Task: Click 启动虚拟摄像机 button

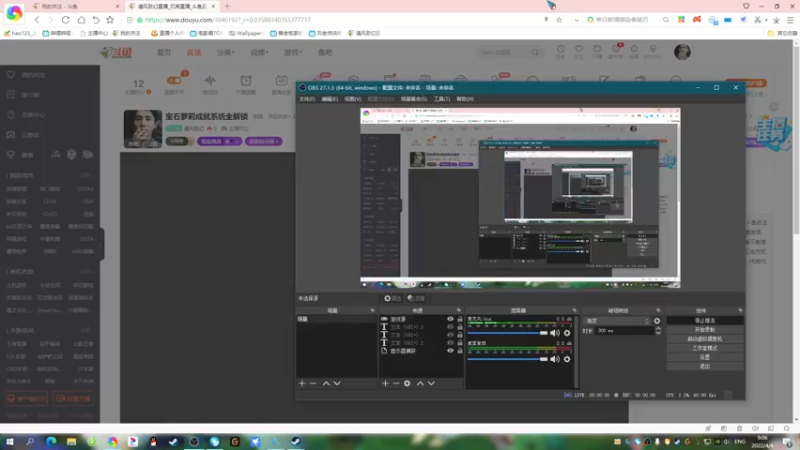Action: pos(705,339)
